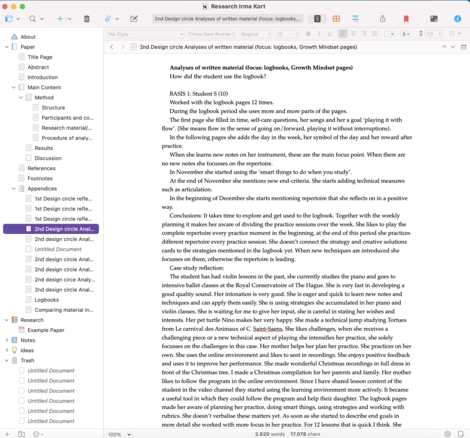The width and height of the screenshot is (470, 438).
Task: Open the Insert paperclip icon
Action: (108, 19)
